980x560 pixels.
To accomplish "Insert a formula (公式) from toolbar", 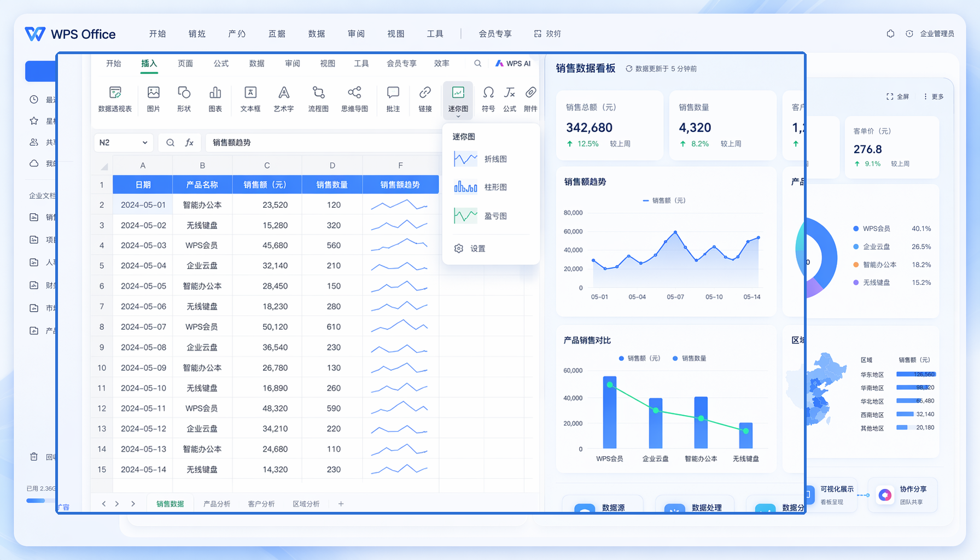I will 510,98.
